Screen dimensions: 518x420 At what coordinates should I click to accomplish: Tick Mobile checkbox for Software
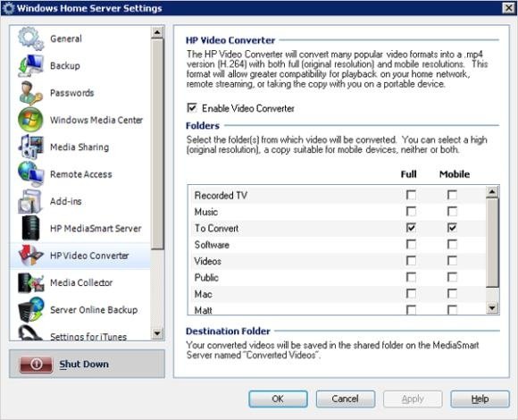tap(452, 244)
